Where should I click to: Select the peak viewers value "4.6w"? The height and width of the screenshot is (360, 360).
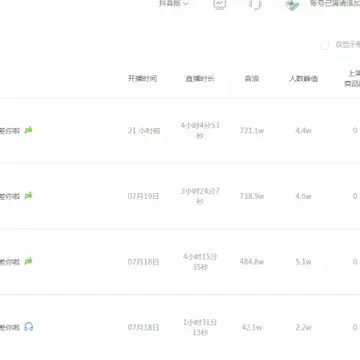coord(303,196)
